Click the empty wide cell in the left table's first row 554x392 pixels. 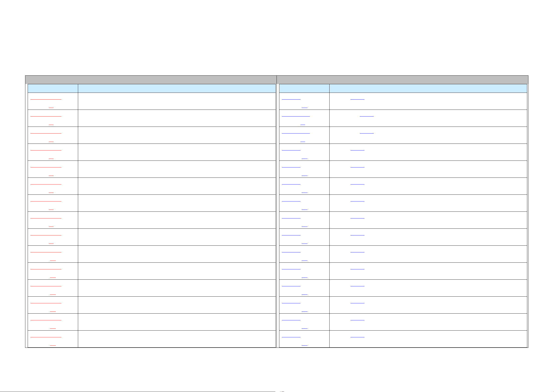pos(177,101)
